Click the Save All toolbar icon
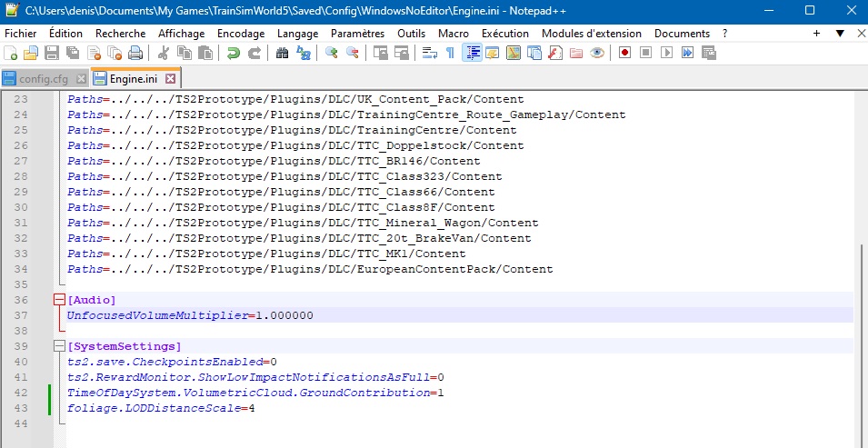Screen dimensions: 868x448 73,54
